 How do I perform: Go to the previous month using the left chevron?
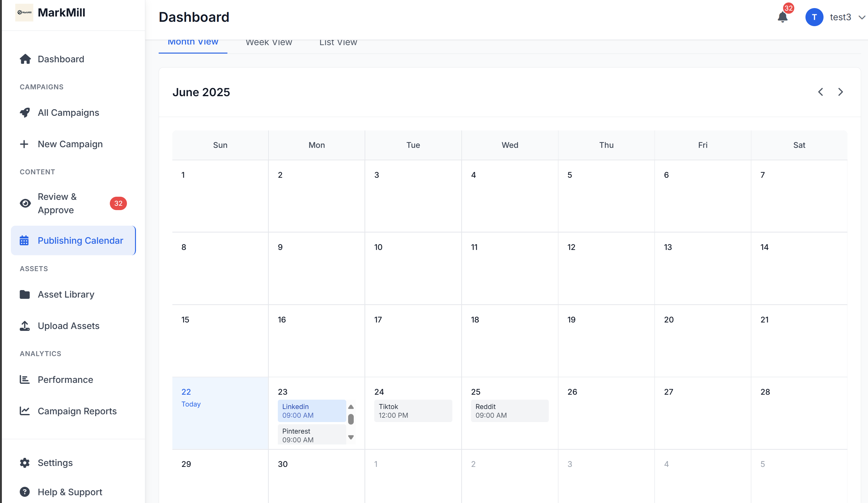[x=820, y=92]
